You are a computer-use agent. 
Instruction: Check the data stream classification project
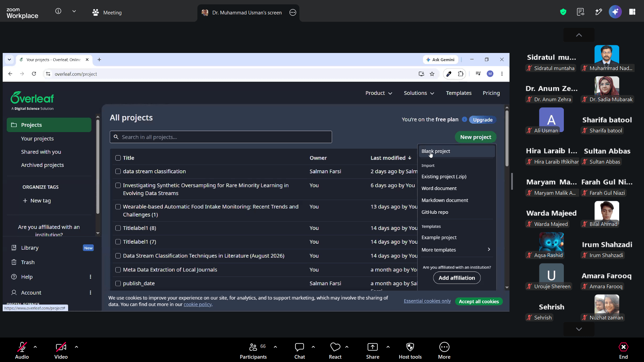point(118,171)
